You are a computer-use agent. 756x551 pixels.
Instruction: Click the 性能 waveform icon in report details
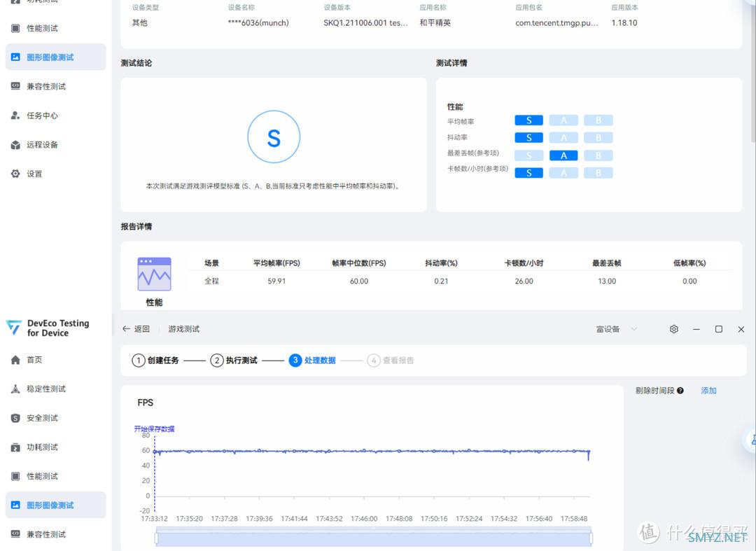coord(154,274)
